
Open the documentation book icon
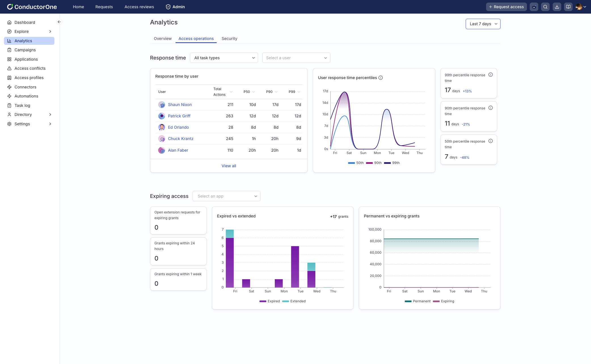coord(568,7)
